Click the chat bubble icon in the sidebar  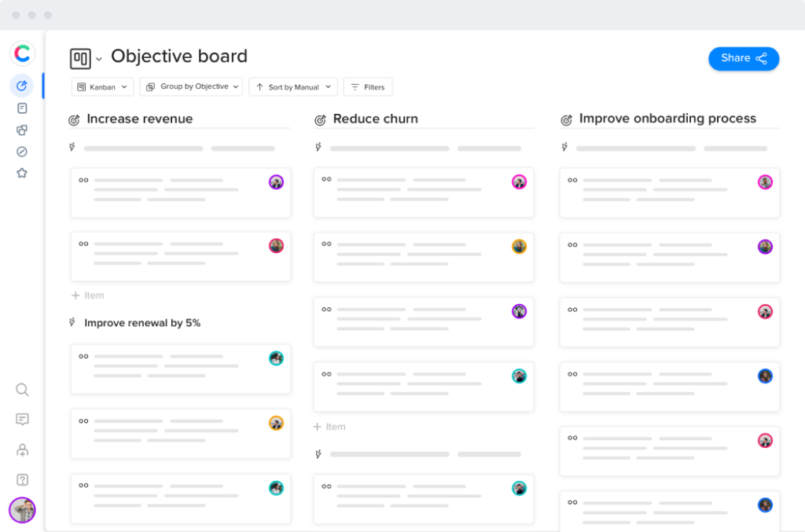click(22, 419)
